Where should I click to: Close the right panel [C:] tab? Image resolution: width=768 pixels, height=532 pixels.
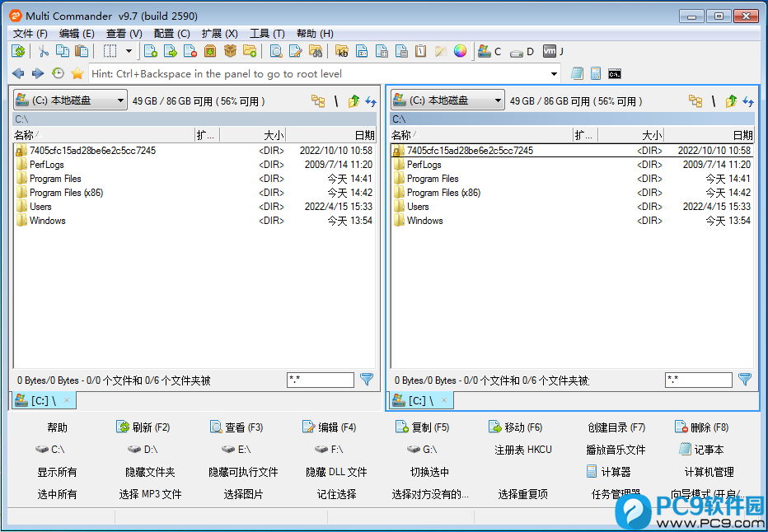tap(444, 400)
